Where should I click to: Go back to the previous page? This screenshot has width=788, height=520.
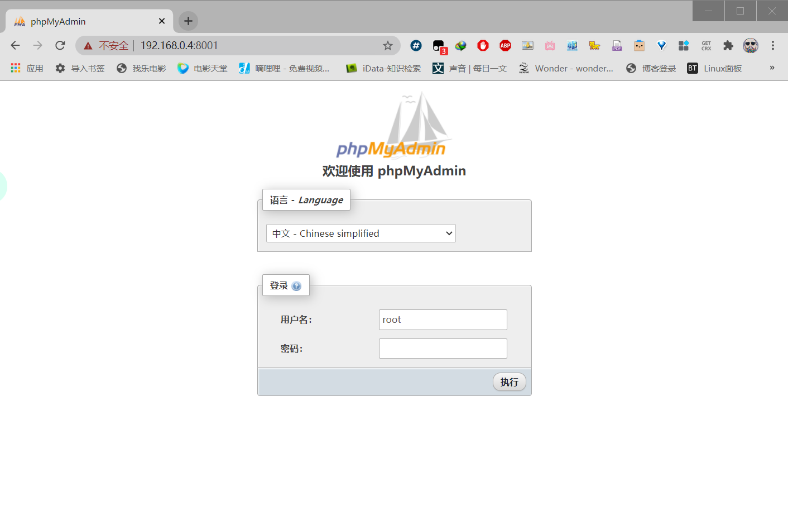pos(16,46)
